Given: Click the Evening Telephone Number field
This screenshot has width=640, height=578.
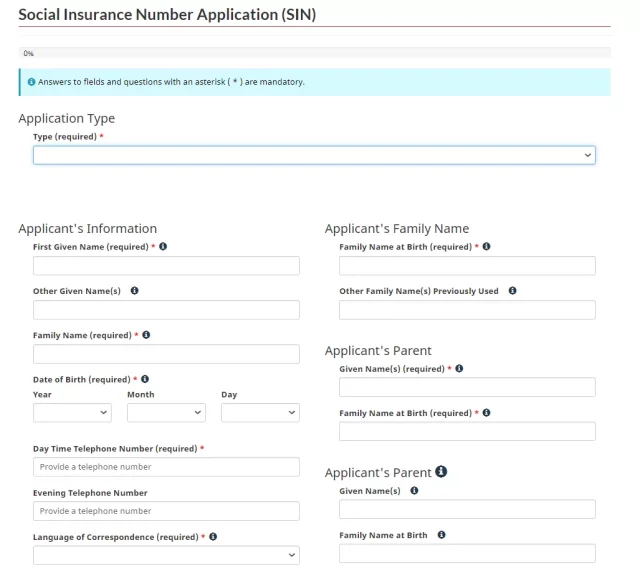Looking at the screenshot, I should pyautogui.click(x=166, y=511).
